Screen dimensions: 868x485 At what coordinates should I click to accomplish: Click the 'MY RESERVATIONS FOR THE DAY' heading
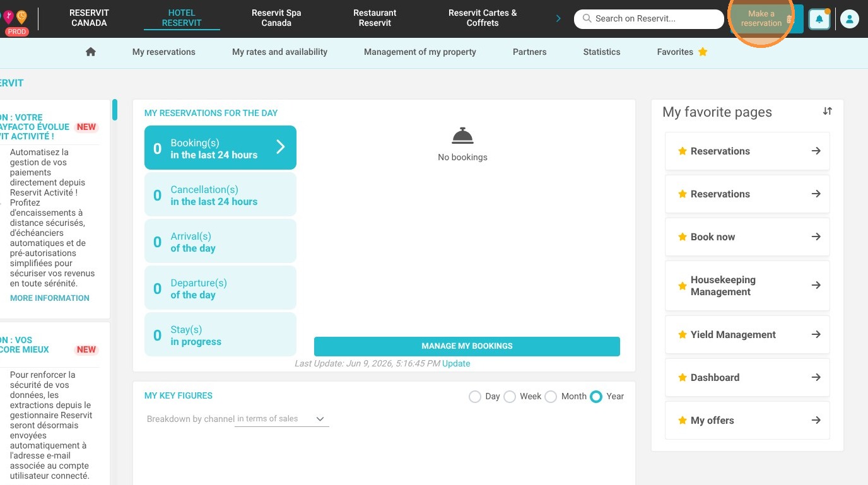211,113
